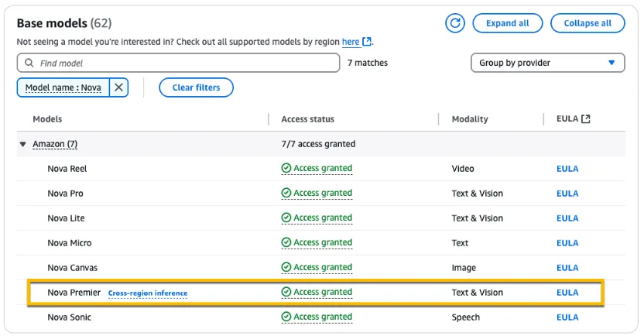Click the Collapse all button
Screen dimensions: 644x336
click(x=587, y=23)
